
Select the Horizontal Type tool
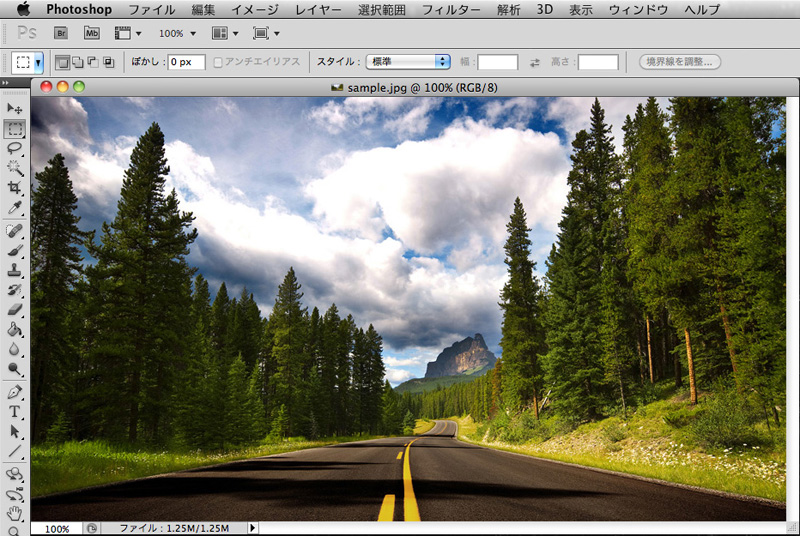click(15, 411)
